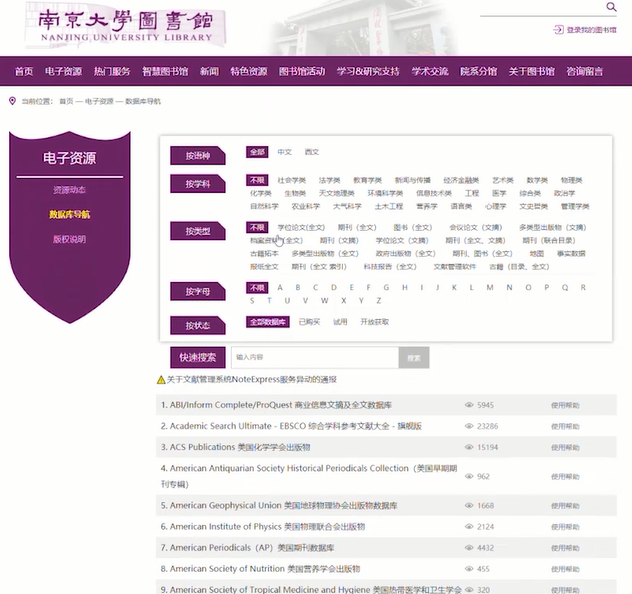Click the location pin icon beside 当前位置
The width and height of the screenshot is (632, 594).
click(12, 101)
